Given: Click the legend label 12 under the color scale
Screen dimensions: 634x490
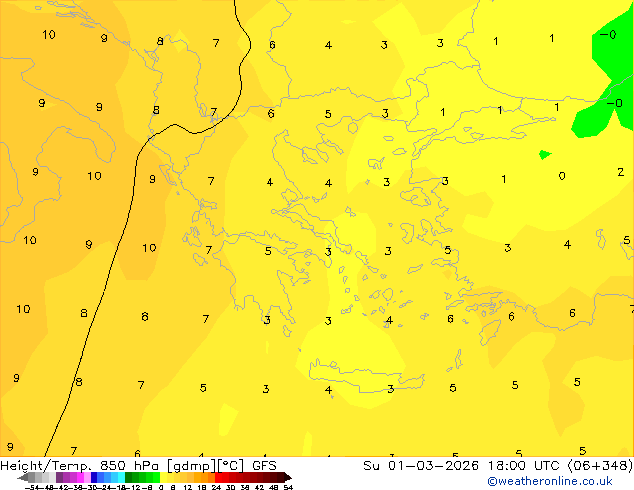Looking at the screenshot, I should [188, 487].
